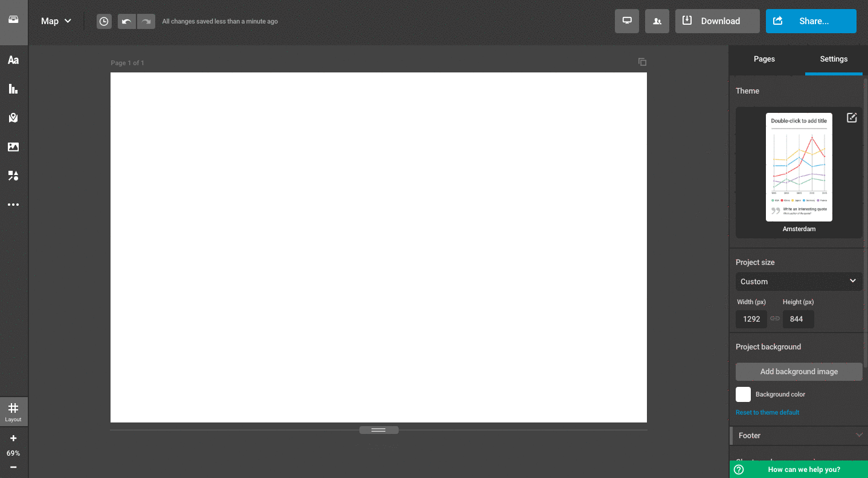
Task: Open the charts panel icon
Action: point(13,89)
